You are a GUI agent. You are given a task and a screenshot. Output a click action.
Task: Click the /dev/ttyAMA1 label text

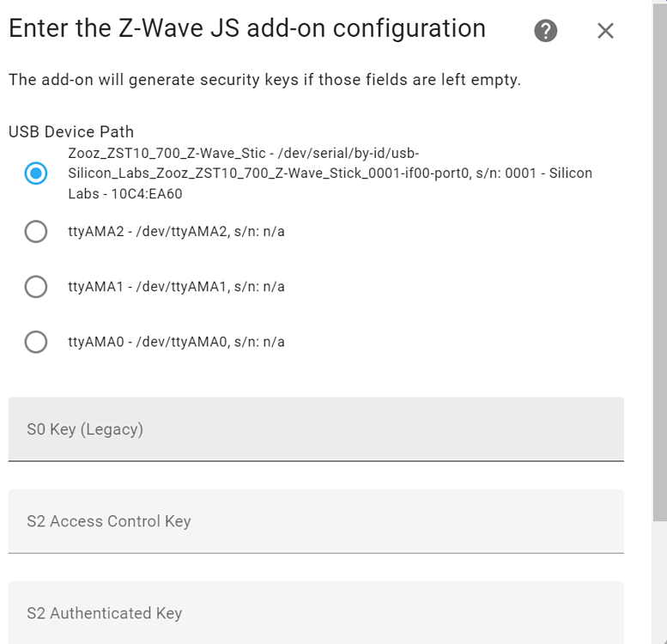tap(176, 287)
